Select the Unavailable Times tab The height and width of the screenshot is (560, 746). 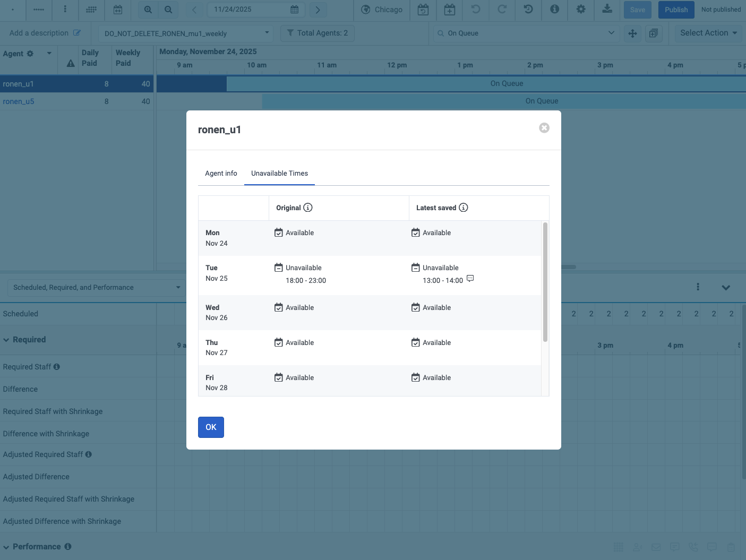point(279,174)
